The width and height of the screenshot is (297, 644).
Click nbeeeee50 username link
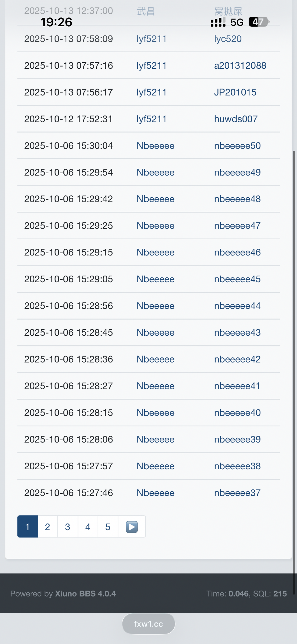[237, 146]
